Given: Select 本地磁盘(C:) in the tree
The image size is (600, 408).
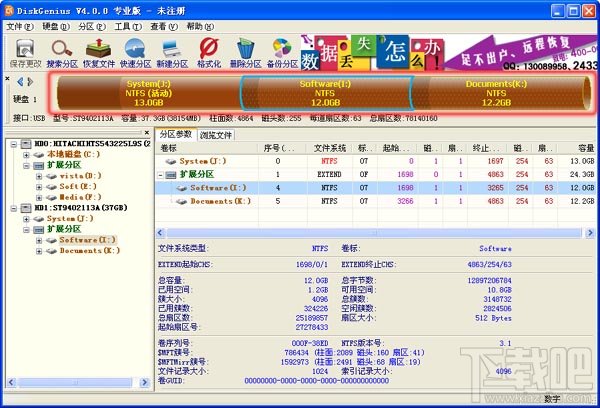Looking at the screenshot, I should (73, 154).
